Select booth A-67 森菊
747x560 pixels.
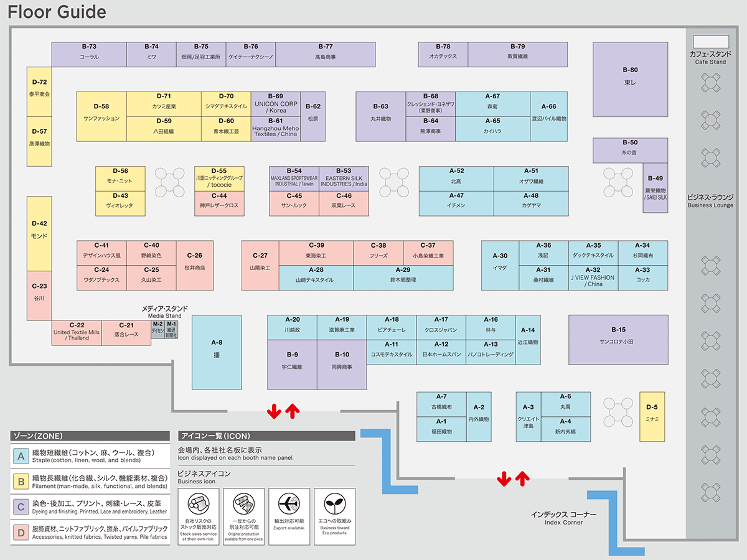[493, 104]
